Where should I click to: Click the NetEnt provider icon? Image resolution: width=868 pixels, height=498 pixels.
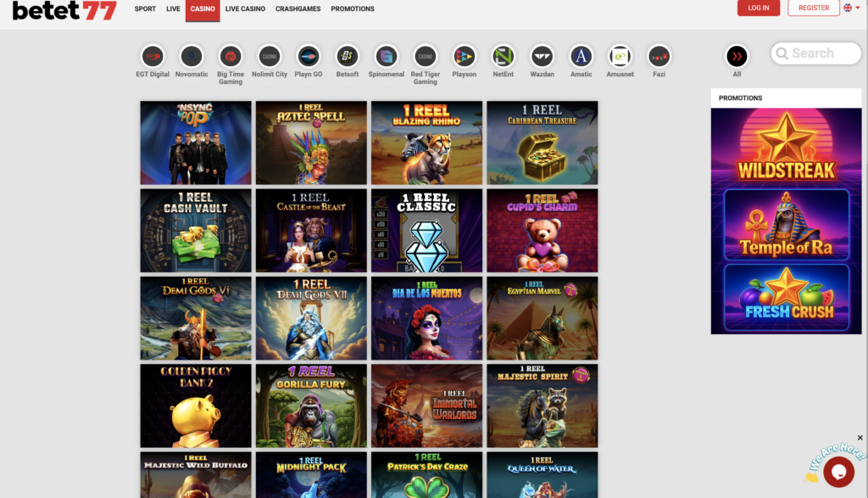(x=504, y=56)
